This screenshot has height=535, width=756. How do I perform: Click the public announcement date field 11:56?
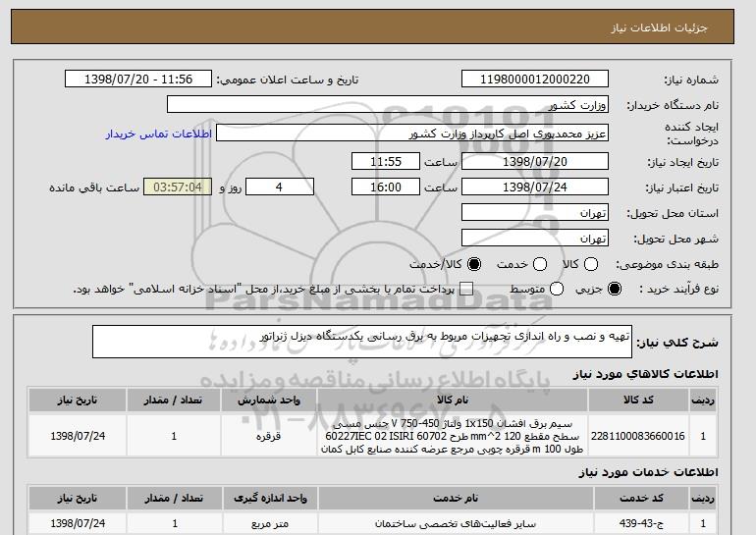[138, 80]
